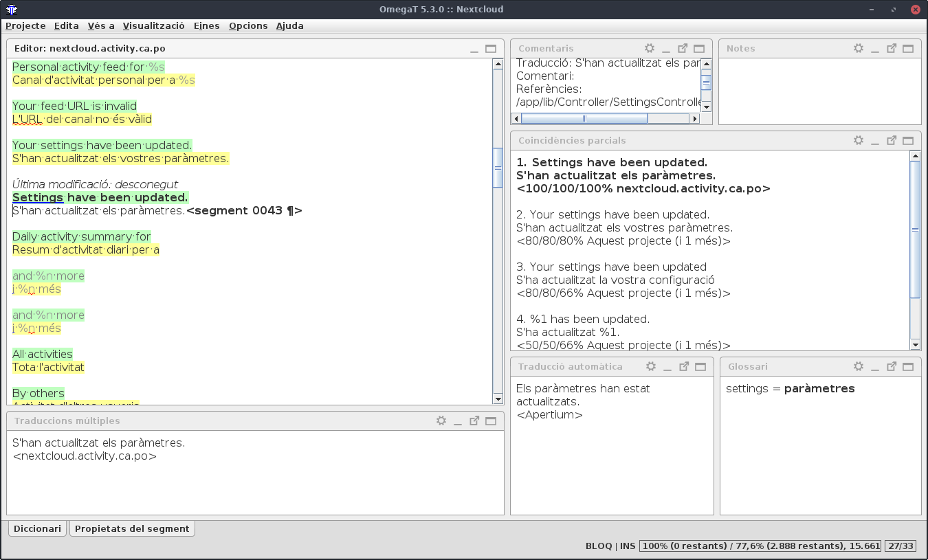Screen dimensions: 928x560
Task: Undock the Coincidències parcials pane
Action: point(892,140)
